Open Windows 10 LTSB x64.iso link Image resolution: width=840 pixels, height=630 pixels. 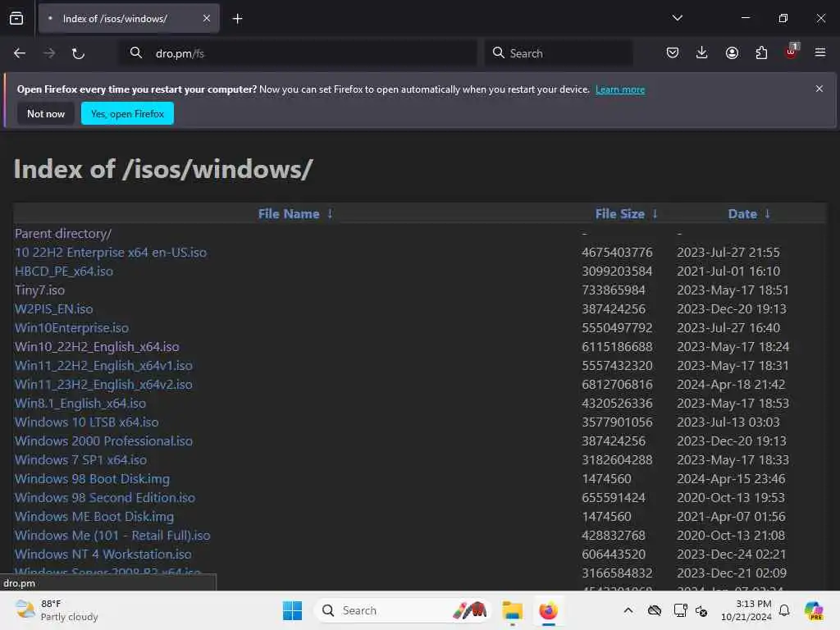coord(87,422)
